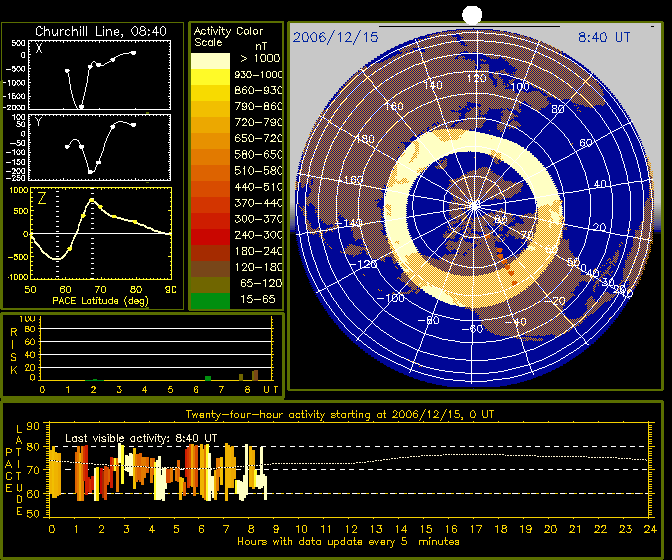Click the Churchill Line, 08:40 title
Screen dimensions: 672x560
pos(101,31)
